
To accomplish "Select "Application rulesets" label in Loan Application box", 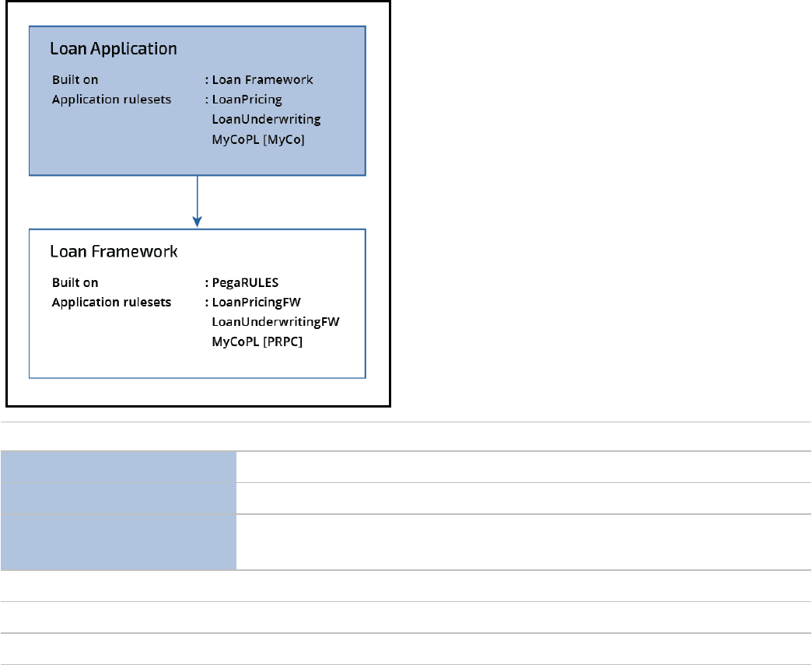I will [x=111, y=100].
